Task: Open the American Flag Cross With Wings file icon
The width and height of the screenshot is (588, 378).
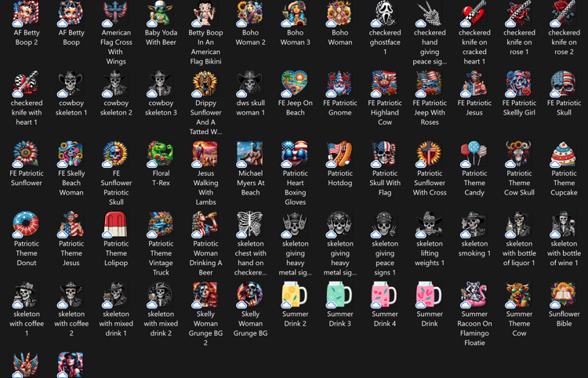Action: (x=115, y=13)
